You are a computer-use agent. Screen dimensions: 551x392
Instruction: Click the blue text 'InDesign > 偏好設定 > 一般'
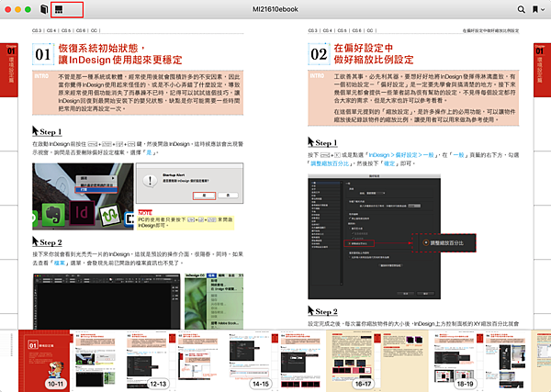pos(401,155)
